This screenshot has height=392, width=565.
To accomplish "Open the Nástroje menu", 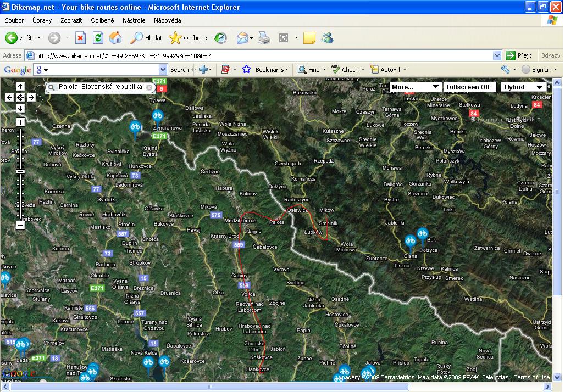I will click(134, 20).
